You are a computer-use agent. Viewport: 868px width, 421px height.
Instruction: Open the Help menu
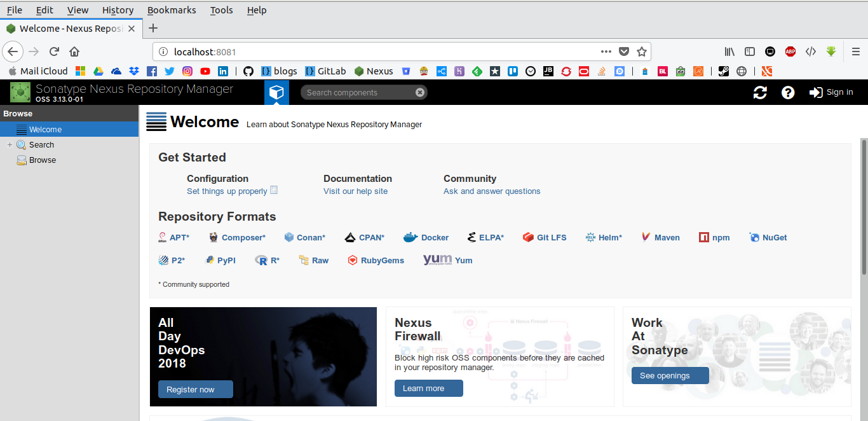[x=257, y=10]
